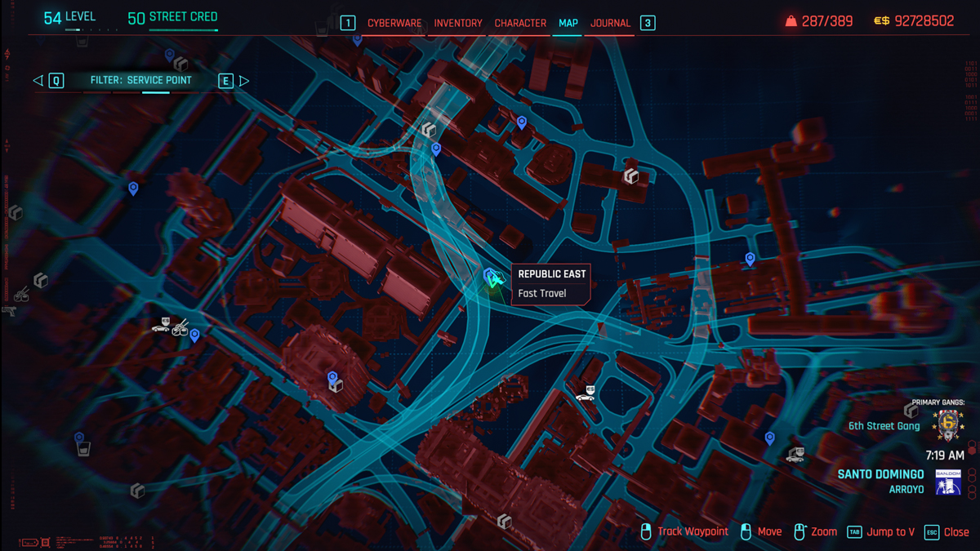Viewport: 980px width, 551px height.
Task: Switch to next filter with right arrow
Action: pos(243,80)
